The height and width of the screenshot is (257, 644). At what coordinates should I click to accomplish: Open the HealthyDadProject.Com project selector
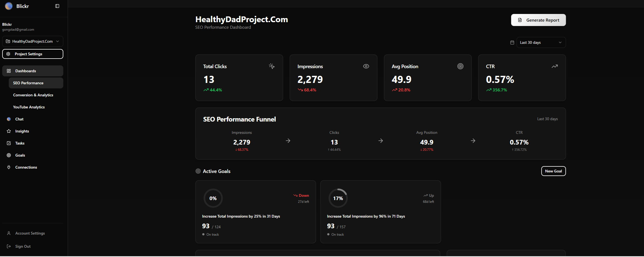[x=33, y=41]
